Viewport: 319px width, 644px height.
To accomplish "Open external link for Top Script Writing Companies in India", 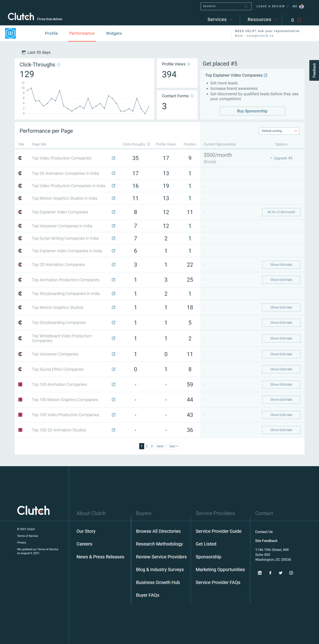I will click(113, 238).
